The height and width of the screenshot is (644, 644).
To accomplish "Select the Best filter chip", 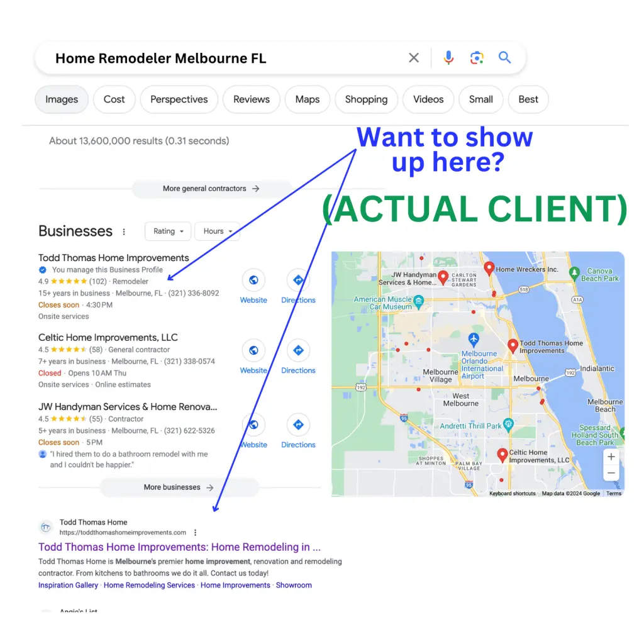I will tap(528, 99).
